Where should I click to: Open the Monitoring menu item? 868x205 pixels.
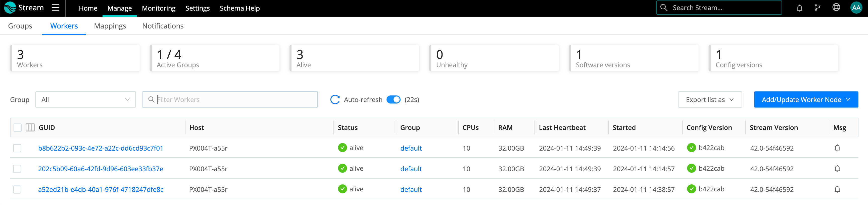coord(158,8)
